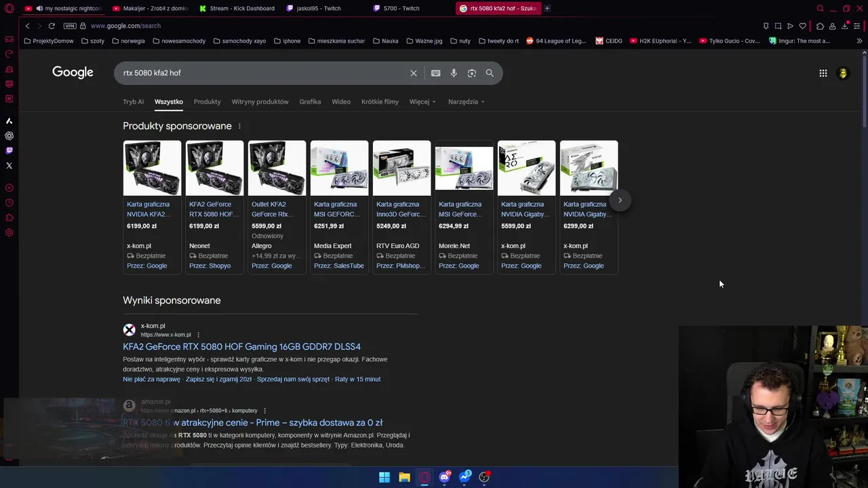This screenshot has height=488, width=868.
Task: Go back to the previous page
Action: tap(27, 26)
